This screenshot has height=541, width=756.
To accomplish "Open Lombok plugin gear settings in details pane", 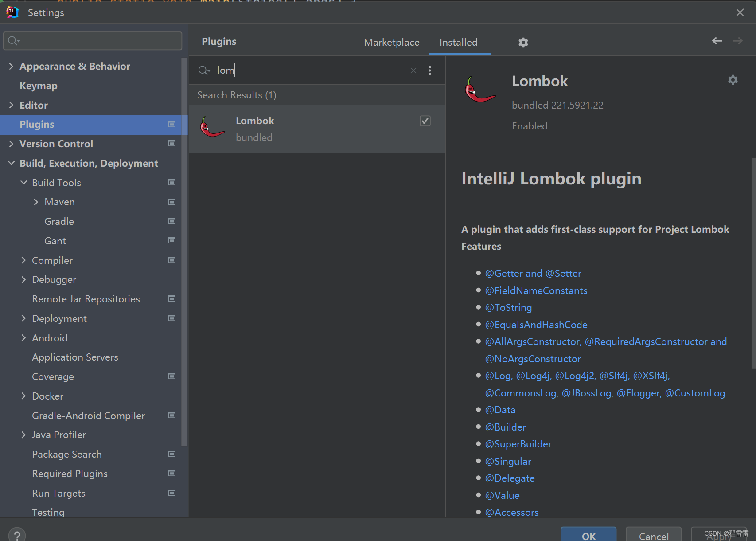I will pyautogui.click(x=733, y=80).
